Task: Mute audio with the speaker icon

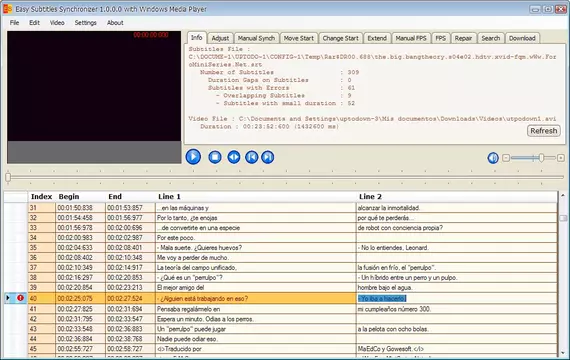Action: (493, 158)
